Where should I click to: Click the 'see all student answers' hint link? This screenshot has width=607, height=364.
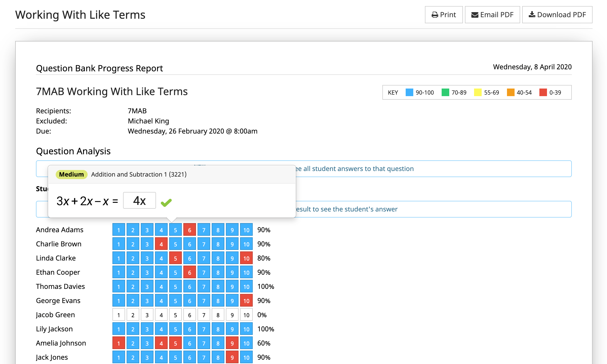point(355,169)
